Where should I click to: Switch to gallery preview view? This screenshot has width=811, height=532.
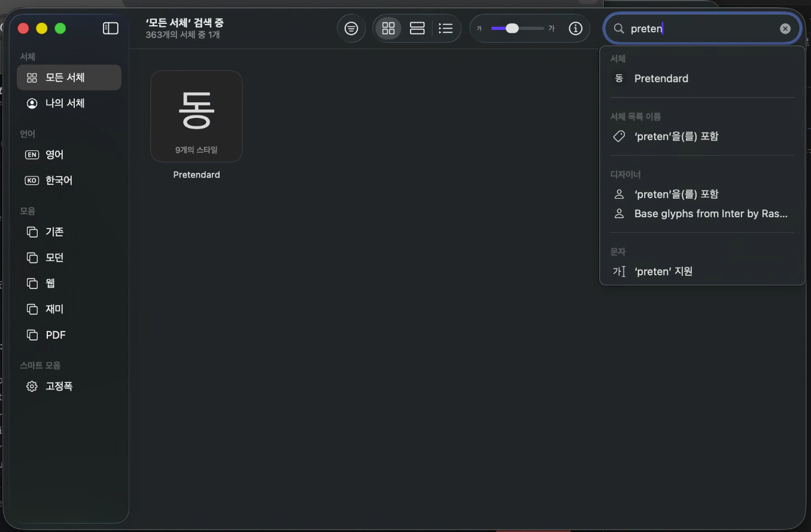point(417,28)
